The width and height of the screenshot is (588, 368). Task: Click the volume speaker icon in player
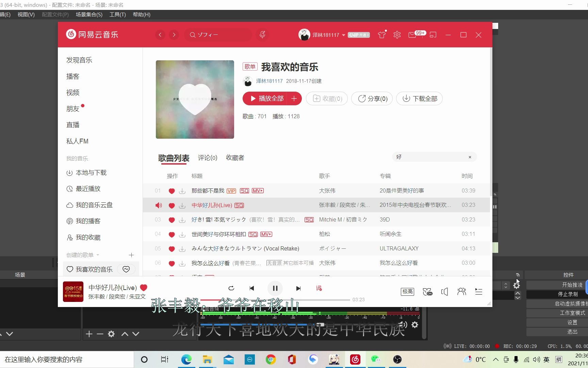coord(444,292)
